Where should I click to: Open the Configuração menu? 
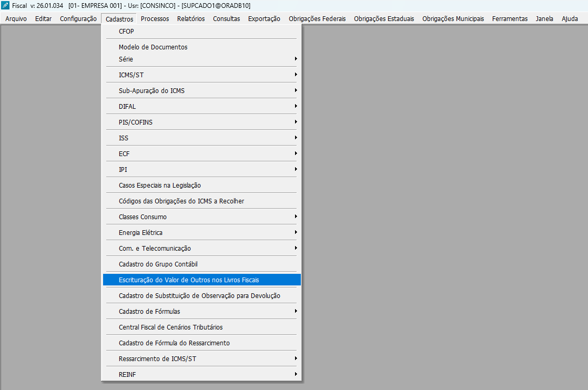(x=78, y=19)
